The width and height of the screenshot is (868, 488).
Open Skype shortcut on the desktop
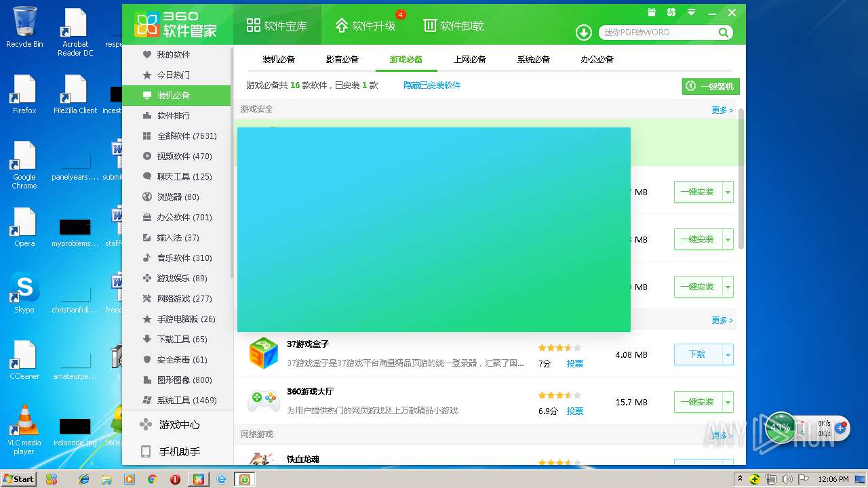(24, 293)
